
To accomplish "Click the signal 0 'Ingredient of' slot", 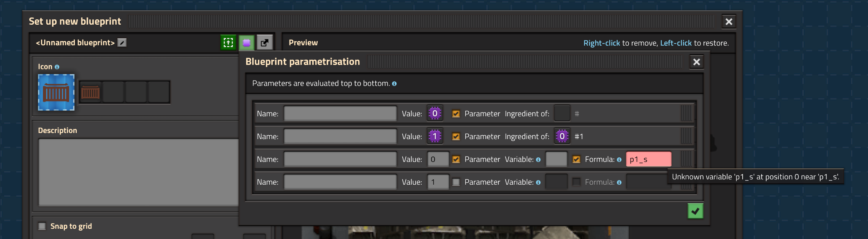I will (562, 136).
